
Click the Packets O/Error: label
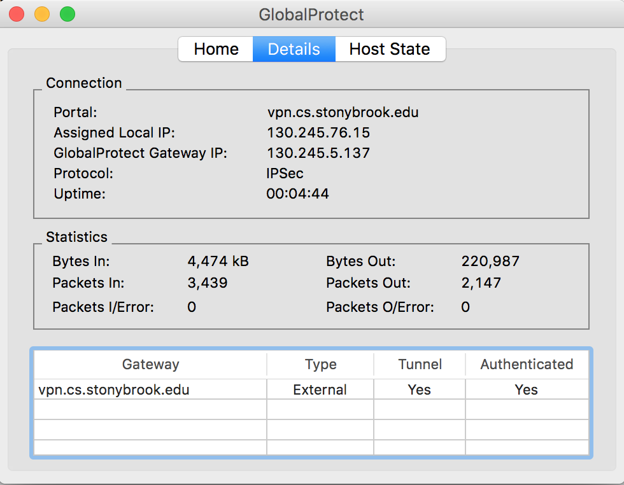point(380,307)
